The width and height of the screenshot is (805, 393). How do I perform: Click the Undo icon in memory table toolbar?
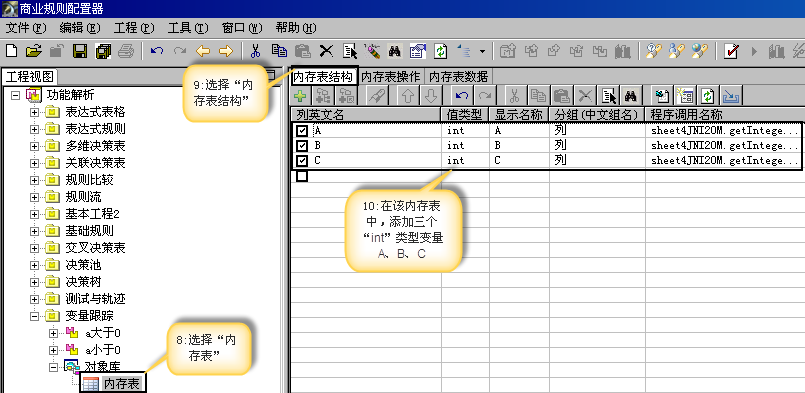click(462, 96)
